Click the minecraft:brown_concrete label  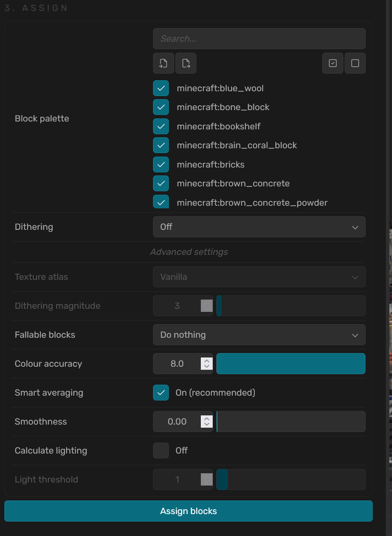tap(233, 183)
